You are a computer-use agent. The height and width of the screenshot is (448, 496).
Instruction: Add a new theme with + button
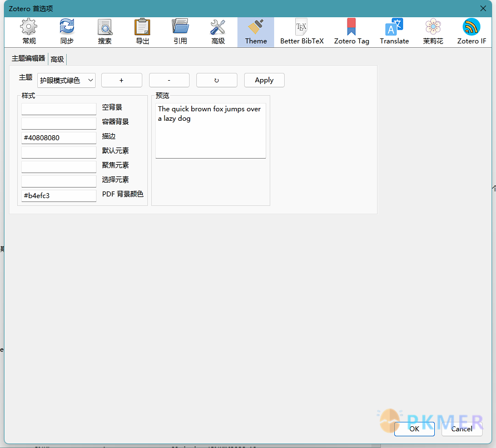click(121, 81)
